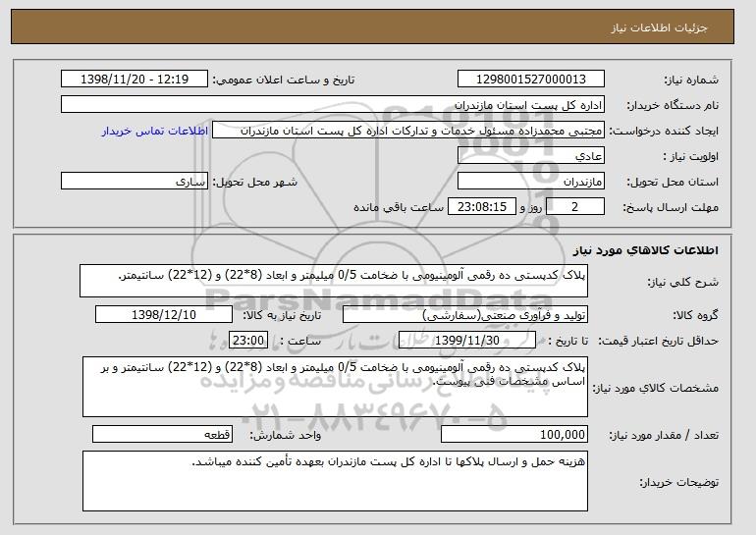Click the label ایجاد کننده درخواست

[664, 132]
